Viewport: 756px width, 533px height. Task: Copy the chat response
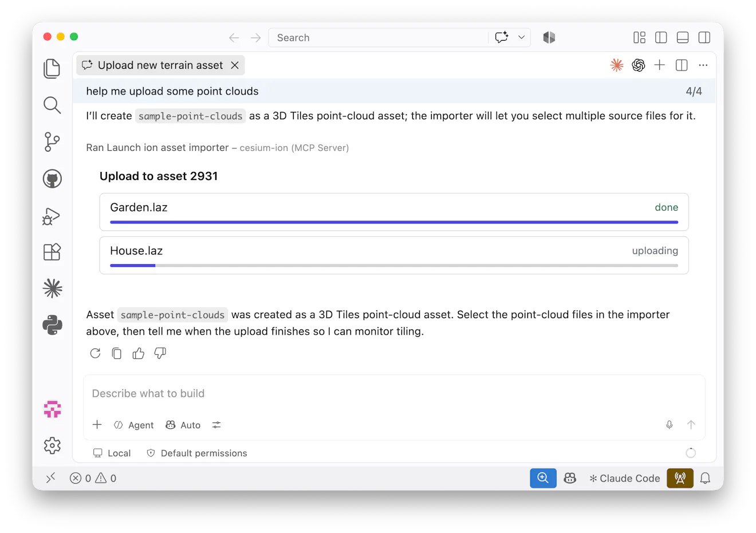117,353
